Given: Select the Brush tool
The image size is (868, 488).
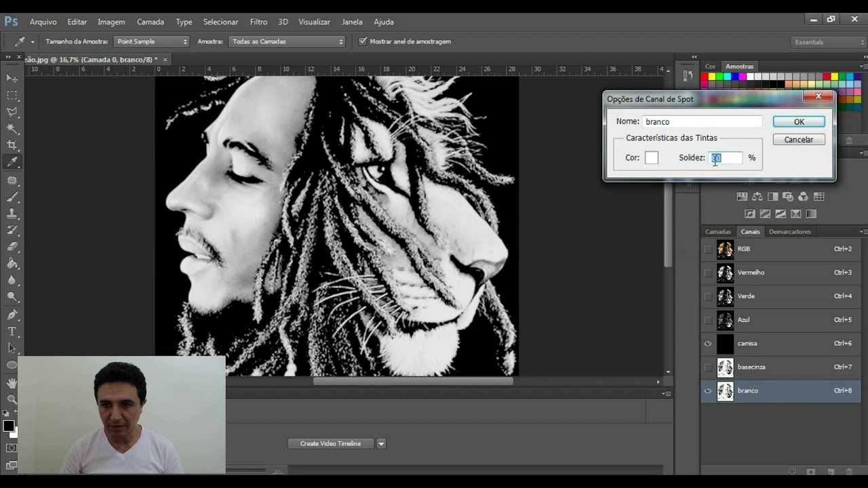Looking at the screenshot, I should point(12,197).
